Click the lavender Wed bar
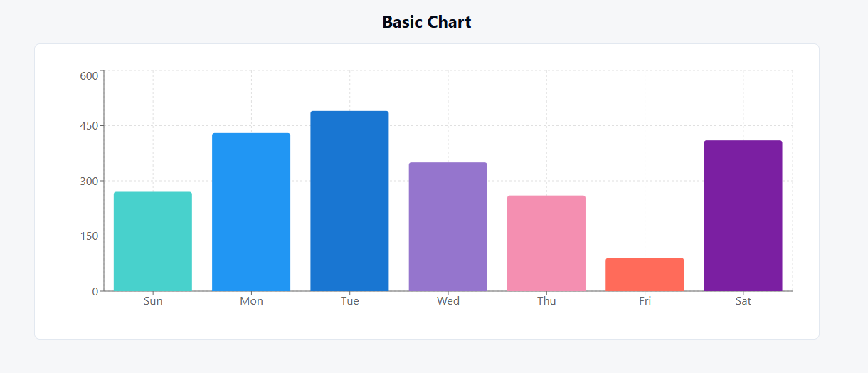 click(x=448, y=226)
